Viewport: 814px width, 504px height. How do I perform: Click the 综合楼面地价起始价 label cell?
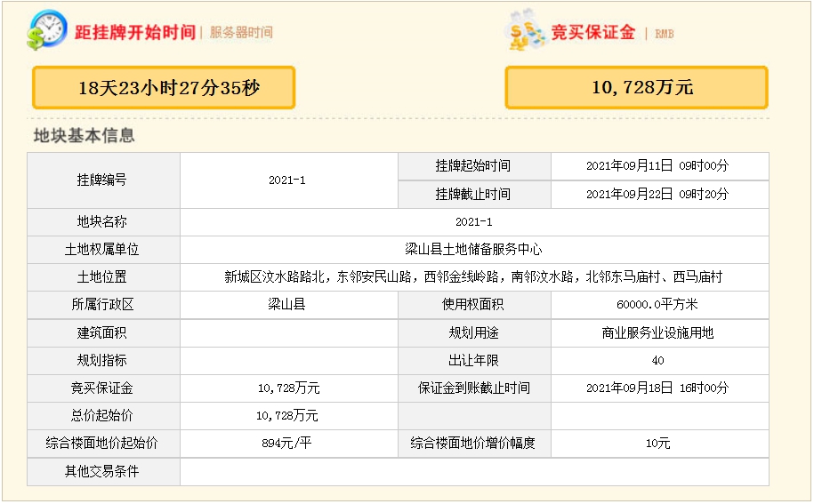103,444
